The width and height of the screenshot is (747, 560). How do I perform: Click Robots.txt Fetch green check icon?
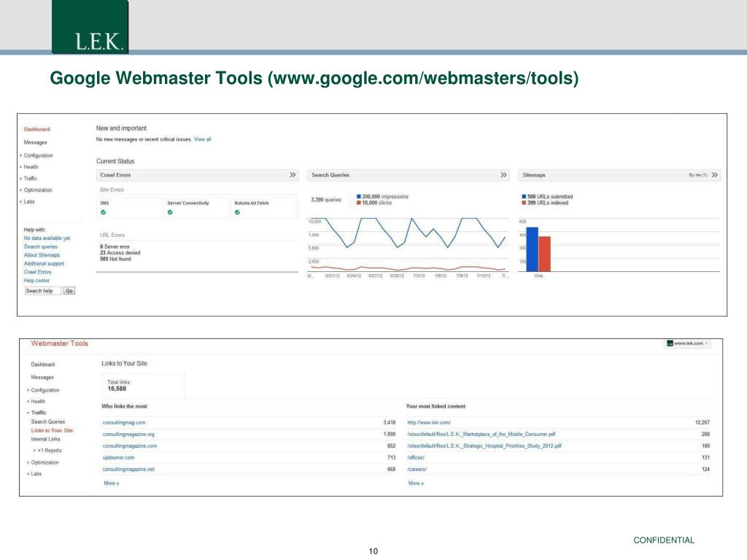coord(237,212)
